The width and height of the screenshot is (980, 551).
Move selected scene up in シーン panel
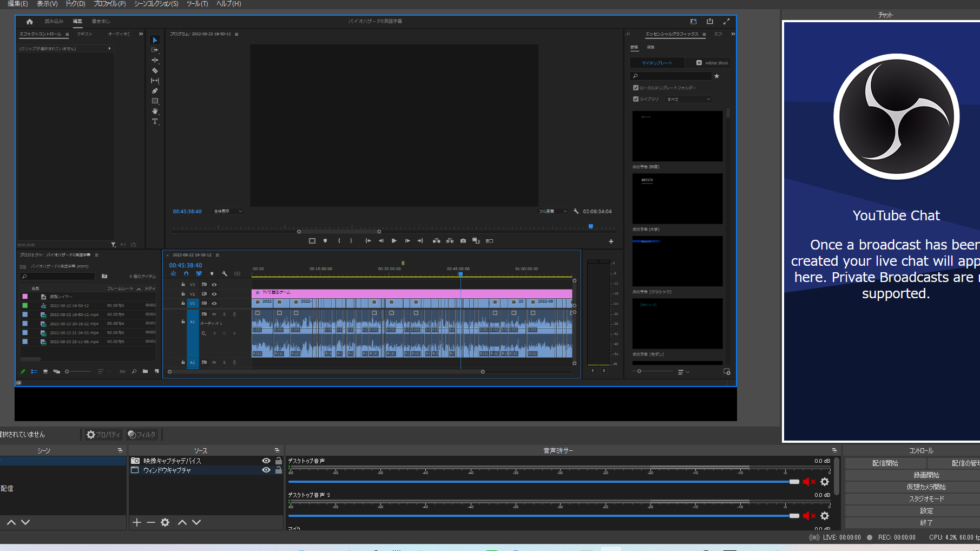11,522
